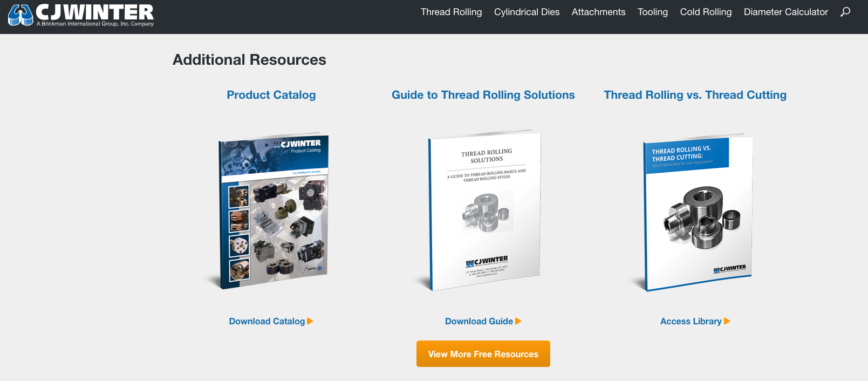868x381 pixels.
Task: Open the search magnifier icon
Action: click(845, 12)
